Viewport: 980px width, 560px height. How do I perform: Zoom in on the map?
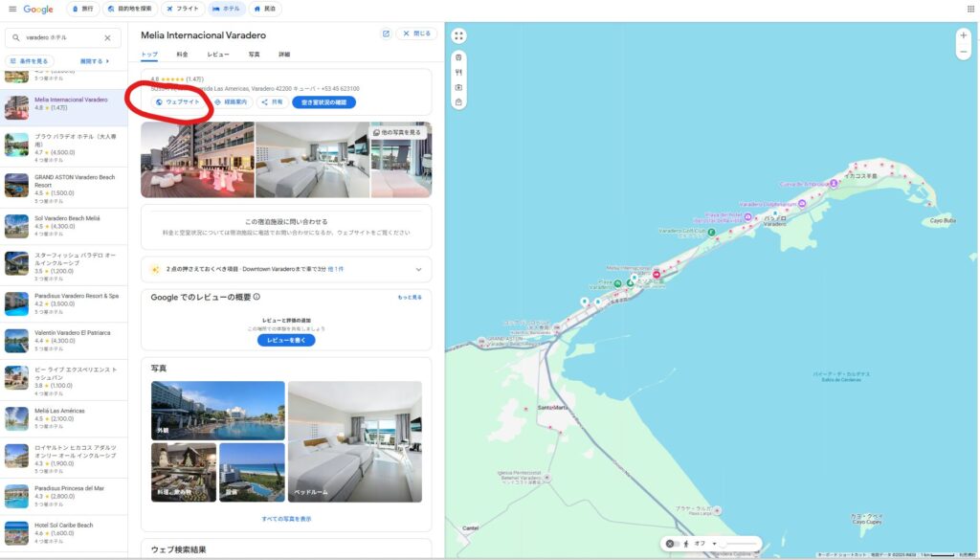[x=964, y=35]
